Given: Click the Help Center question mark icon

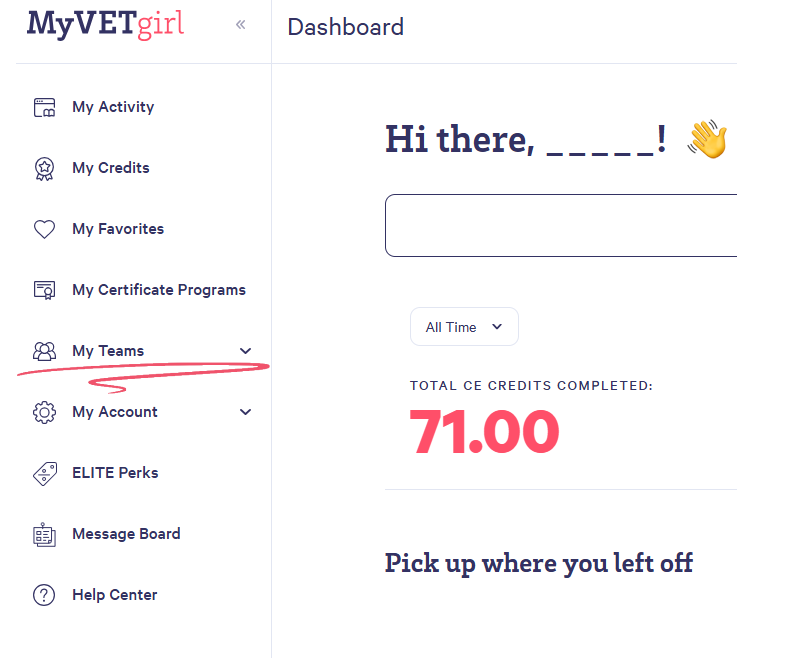Looking at the screenshot, I should (x=44, y=596).
